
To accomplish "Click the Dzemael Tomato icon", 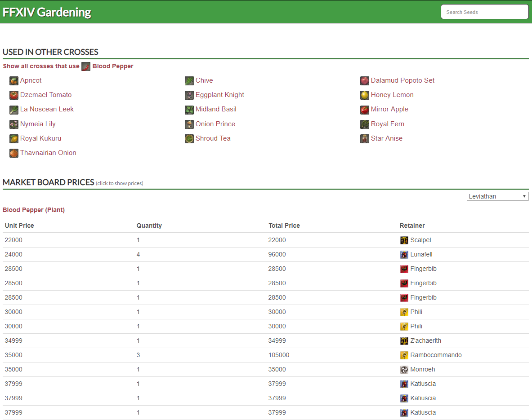I will click(14, 95).
